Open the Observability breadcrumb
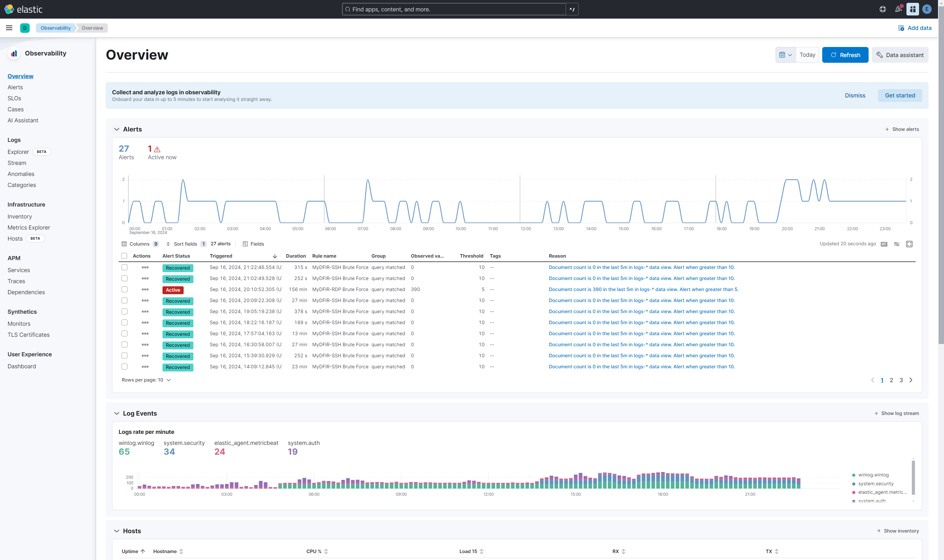Image resolution: width=944 pixels, height=560 pixels. [55, 27]
